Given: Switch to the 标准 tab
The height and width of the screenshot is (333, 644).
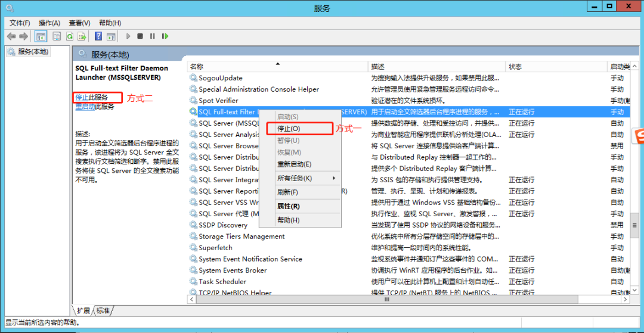Looking at the screenshot, I should [x=103, y=311].
